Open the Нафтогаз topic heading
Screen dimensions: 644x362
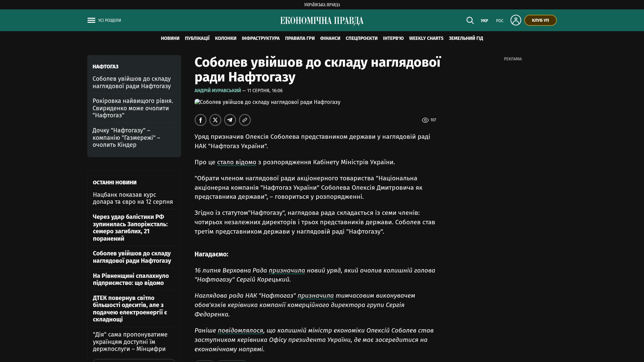pos(105,67)
